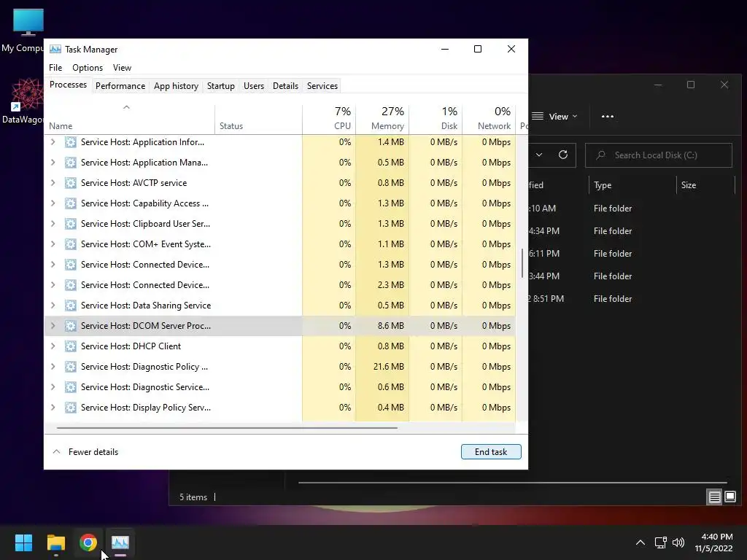This screenshot has width=747, height=560.
Task: Open the Options menu in Task Manager
Action: coord(88,68)
